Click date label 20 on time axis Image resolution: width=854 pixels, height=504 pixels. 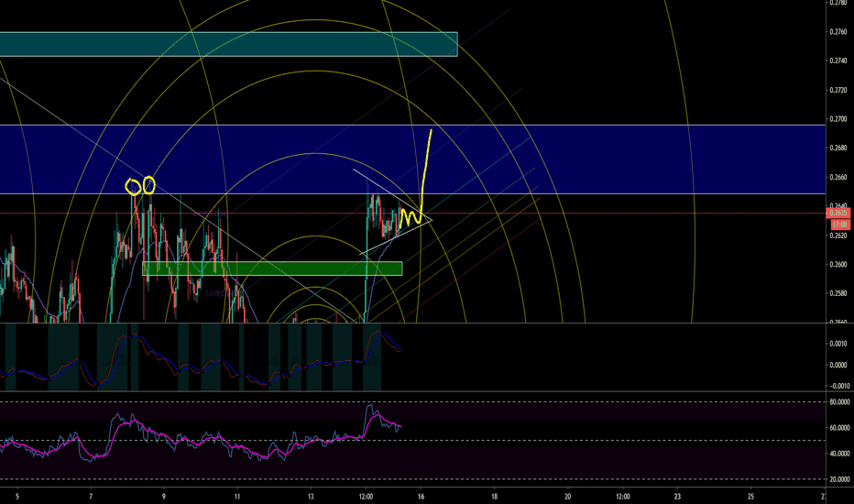[567, 497]
